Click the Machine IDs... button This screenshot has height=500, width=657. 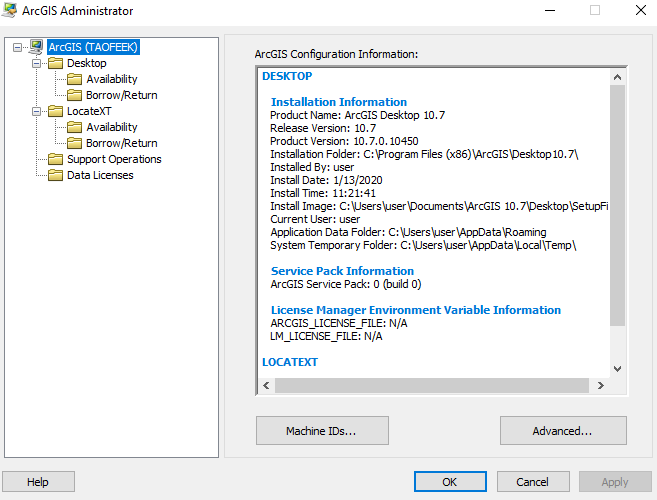(322, 430)
